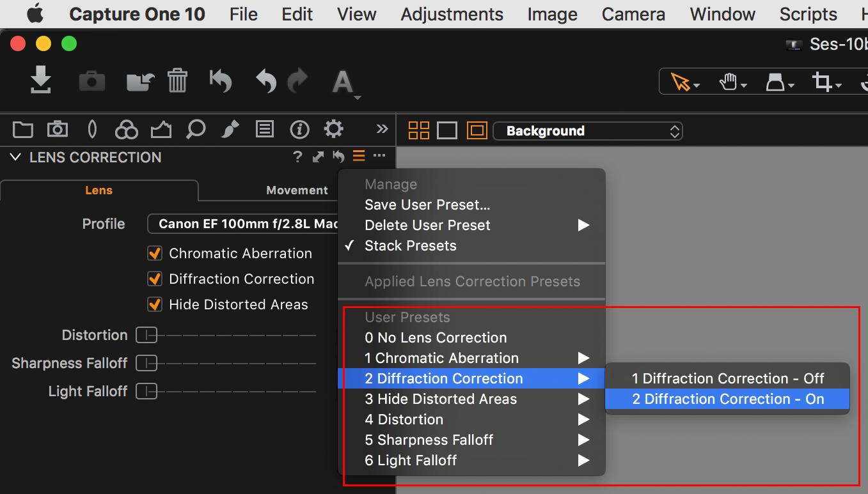The height and width of the screenshot is (494, 868).
Task: Open Lens Correction three-dots action menu
Action: (x=379, y=156)
